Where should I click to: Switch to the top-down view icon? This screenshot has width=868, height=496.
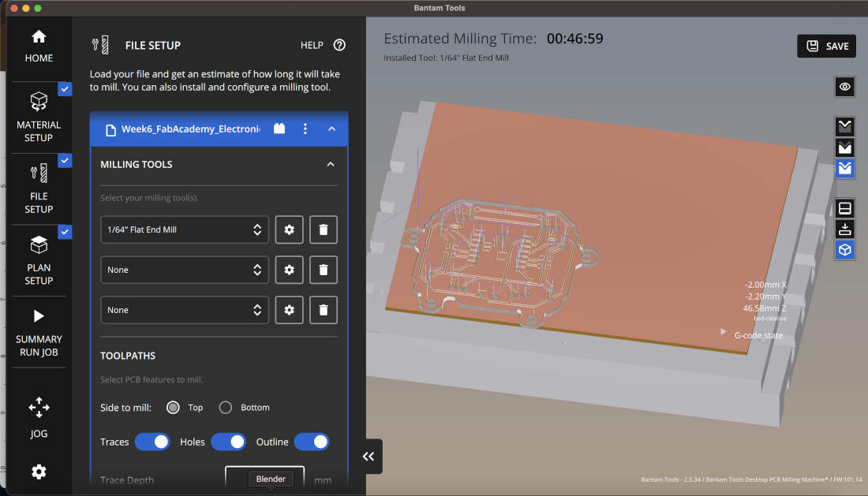[x=845, y=229]
